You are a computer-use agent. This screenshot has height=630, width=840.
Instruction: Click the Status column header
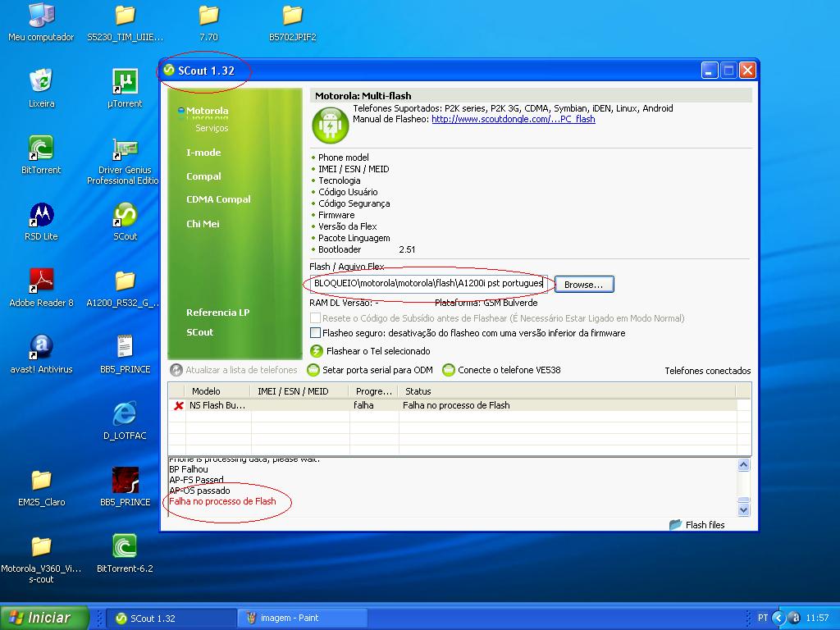click(x=568, y=391)
